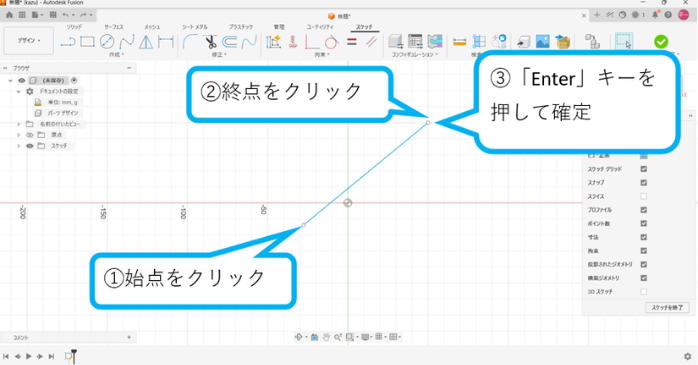This screenshot has height=365, width=698.
Task: Apply Horizontal/Vertical constraint tool
Action: (x=293, y=42)
